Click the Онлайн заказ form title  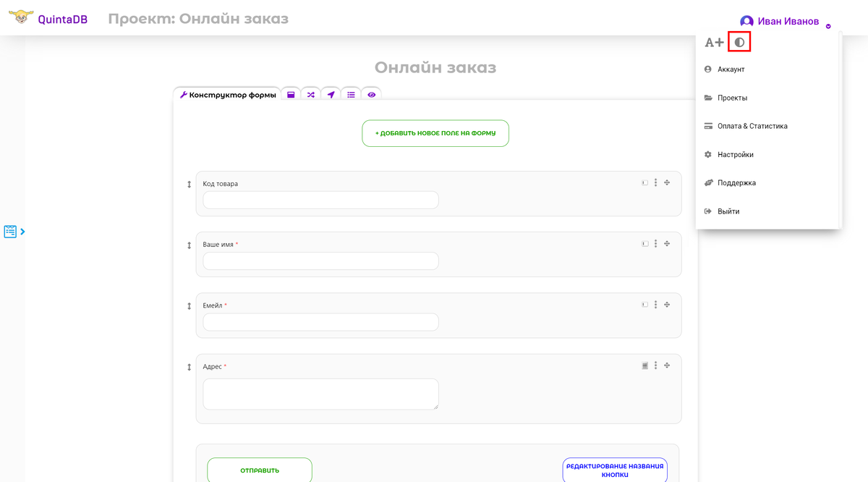[x=435, y=67]
